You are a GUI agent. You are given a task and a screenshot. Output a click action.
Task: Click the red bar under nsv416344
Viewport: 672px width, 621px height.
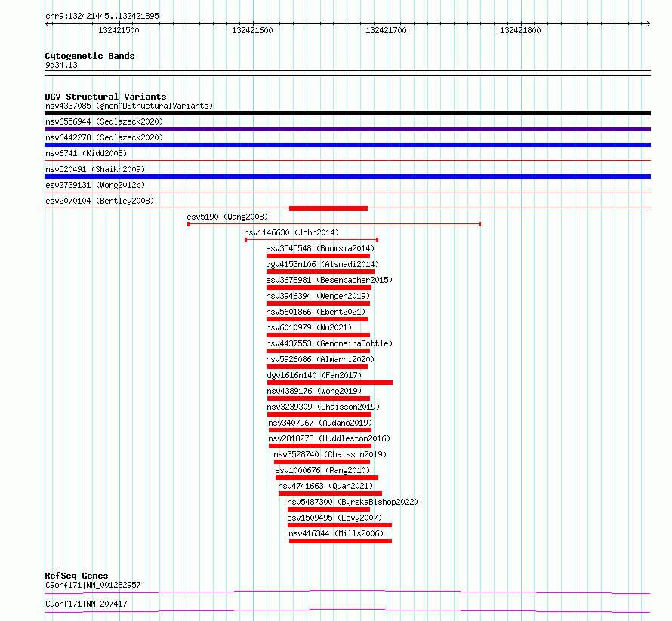(341, 541)
